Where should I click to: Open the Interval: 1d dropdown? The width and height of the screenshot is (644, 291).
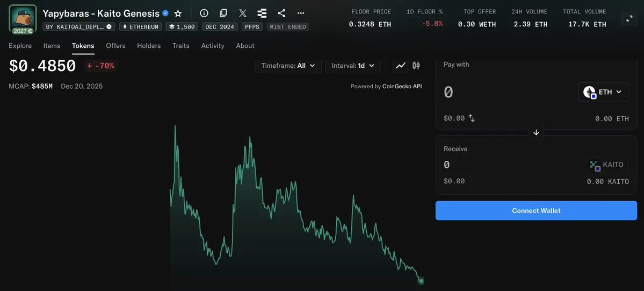(x=353, y=66)
